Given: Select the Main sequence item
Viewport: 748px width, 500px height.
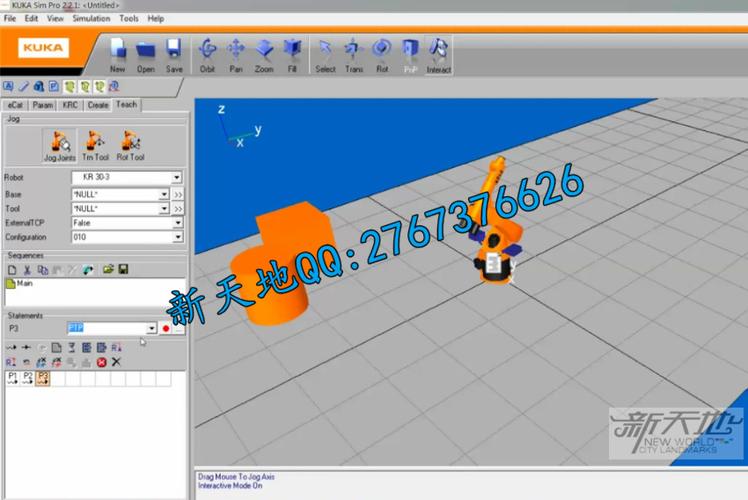Looking at the screenshot, I should pos(24,283).
